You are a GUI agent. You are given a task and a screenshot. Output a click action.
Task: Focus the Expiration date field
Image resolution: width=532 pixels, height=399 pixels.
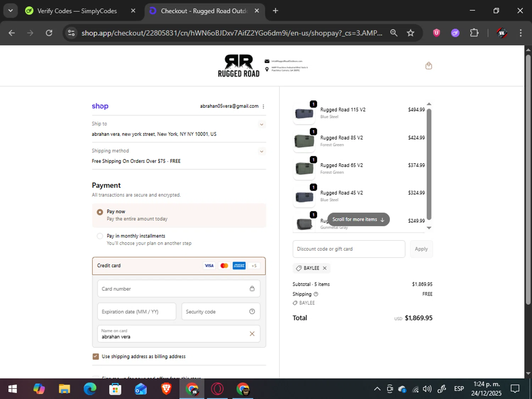pos(137,311)
